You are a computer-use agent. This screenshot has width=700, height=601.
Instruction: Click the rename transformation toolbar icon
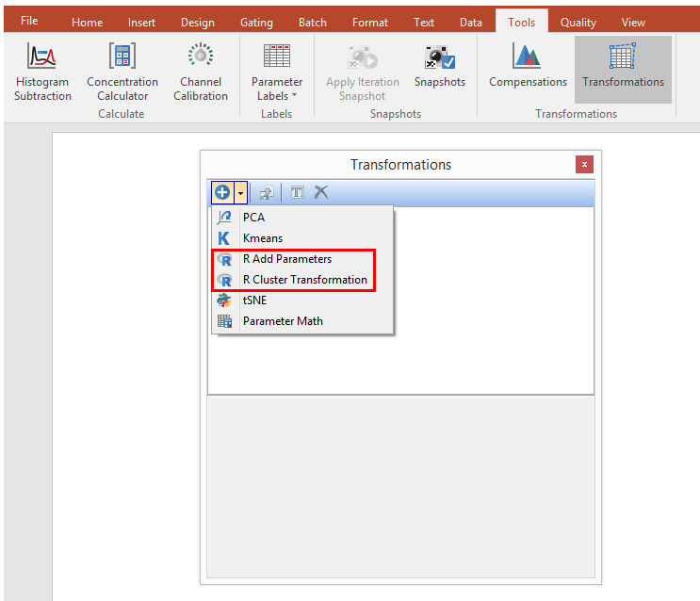click(x=297, y=192)
